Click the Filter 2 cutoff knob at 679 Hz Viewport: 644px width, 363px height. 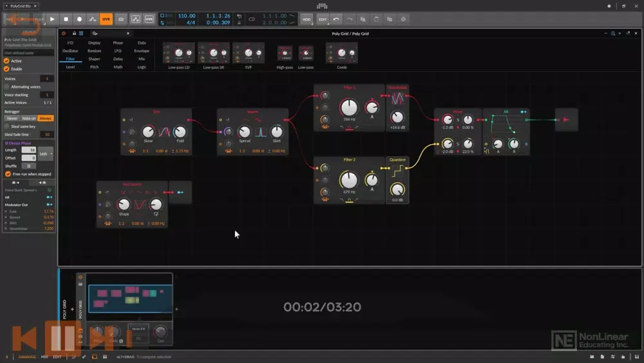pos(348,180)
